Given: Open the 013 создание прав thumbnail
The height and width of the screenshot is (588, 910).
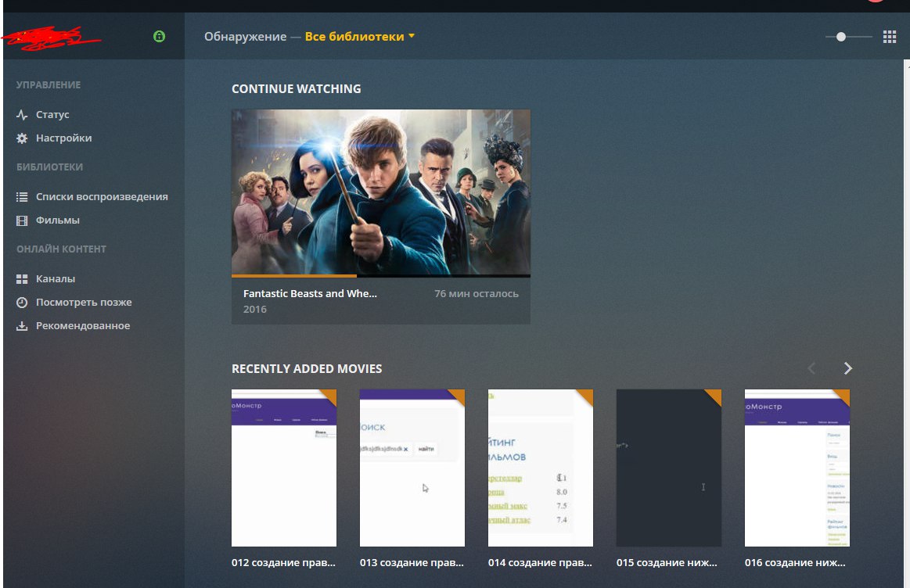Looking at the screenshot, I should pyautogui.click(x=412, y=468).
